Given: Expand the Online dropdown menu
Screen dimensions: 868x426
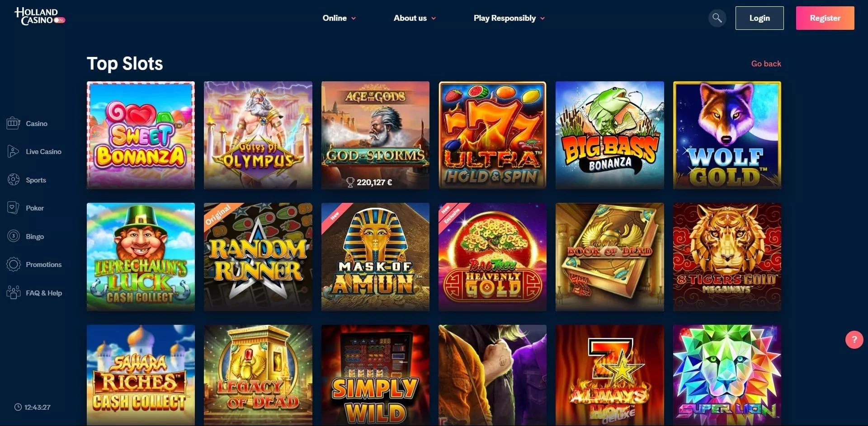Looking at the screenshot, I should (339, 18).
